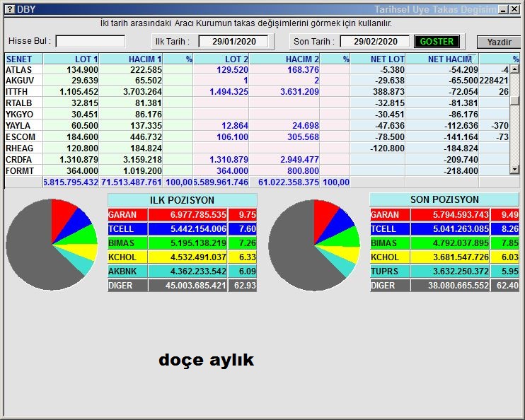Sort by LOT 2 column header
525x420 pixels.
coord(221,59)
